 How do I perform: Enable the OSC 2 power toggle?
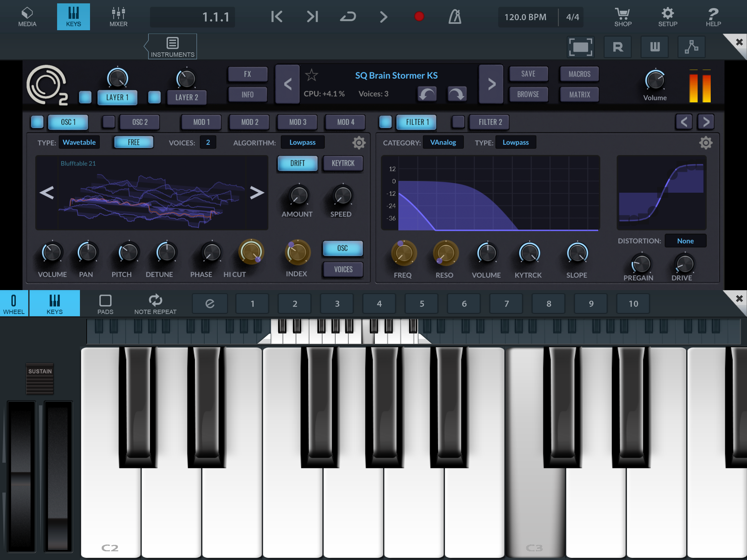pos(109,122)
